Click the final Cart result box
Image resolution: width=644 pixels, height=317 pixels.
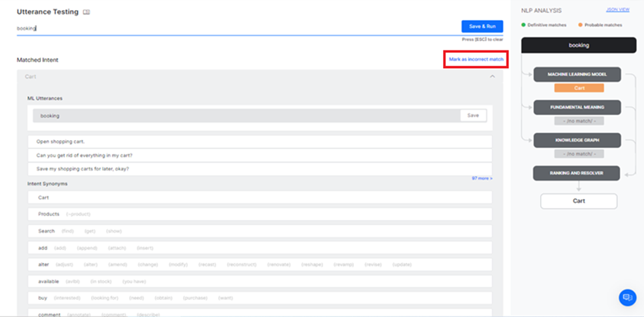(x=579, y=201)
